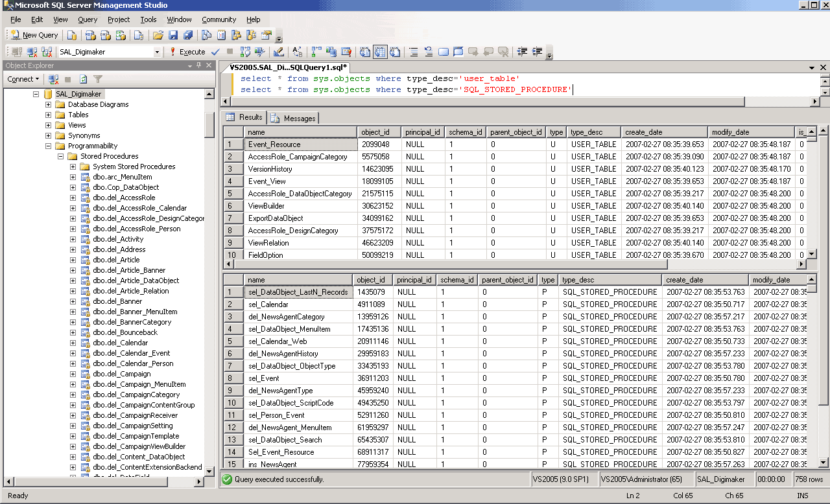Screen dimensions: 830x504
Task: Increase the line indent
Action: pyautogui.click(x=538, y=52)
